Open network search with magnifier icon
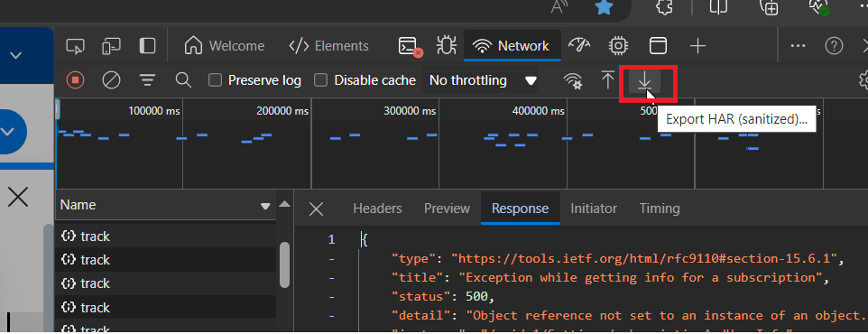 coord(183,80)
